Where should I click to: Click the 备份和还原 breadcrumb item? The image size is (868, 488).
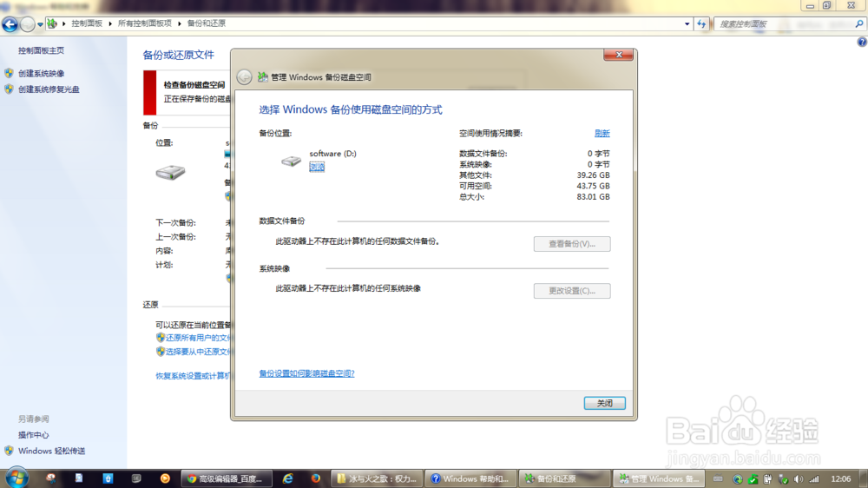[x=207, y=23]
